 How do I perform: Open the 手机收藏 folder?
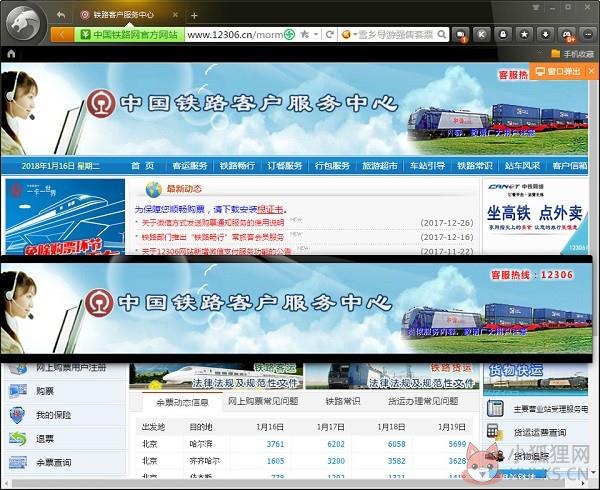coord(572,54)
